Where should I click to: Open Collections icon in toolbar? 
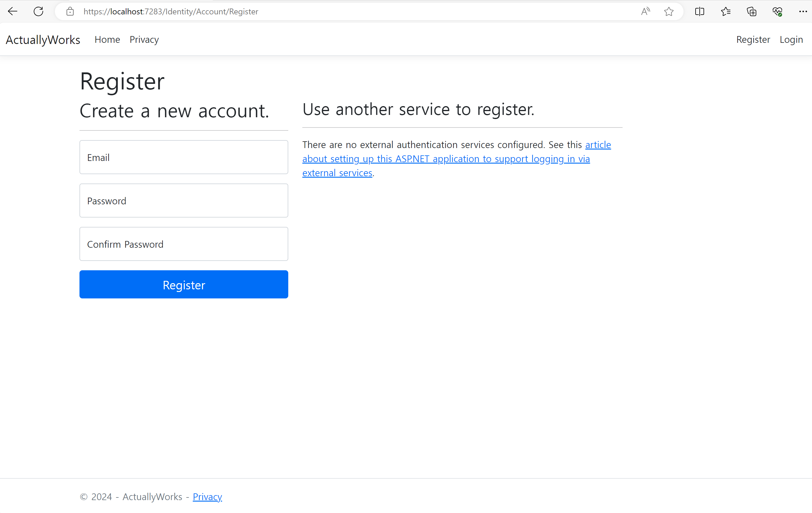[751, 11]
